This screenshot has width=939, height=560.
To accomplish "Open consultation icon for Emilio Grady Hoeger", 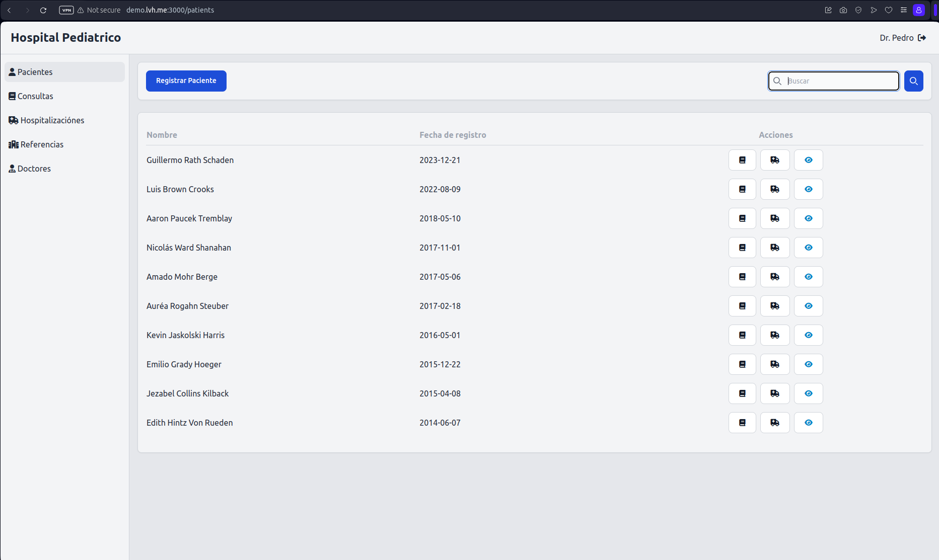I will 742,364.
